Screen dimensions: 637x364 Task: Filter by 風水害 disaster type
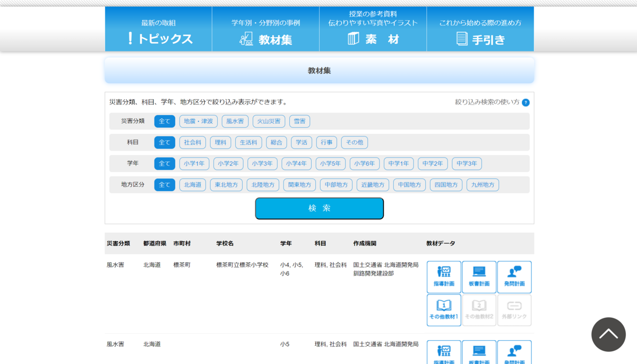coord(235,121)
